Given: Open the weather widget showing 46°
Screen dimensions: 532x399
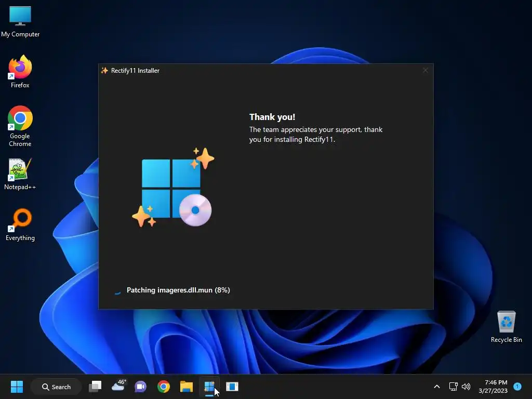Looking at the screenshot, I should [118, 386].
